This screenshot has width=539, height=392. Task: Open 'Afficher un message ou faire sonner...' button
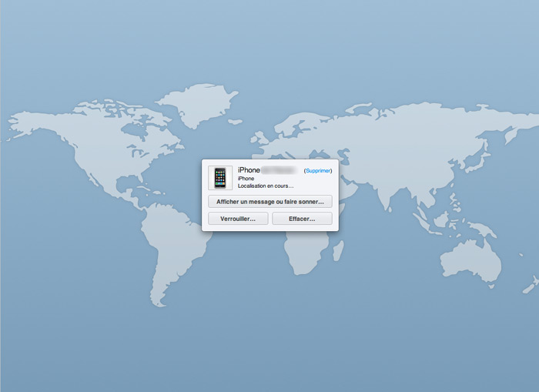click(269, 202)
